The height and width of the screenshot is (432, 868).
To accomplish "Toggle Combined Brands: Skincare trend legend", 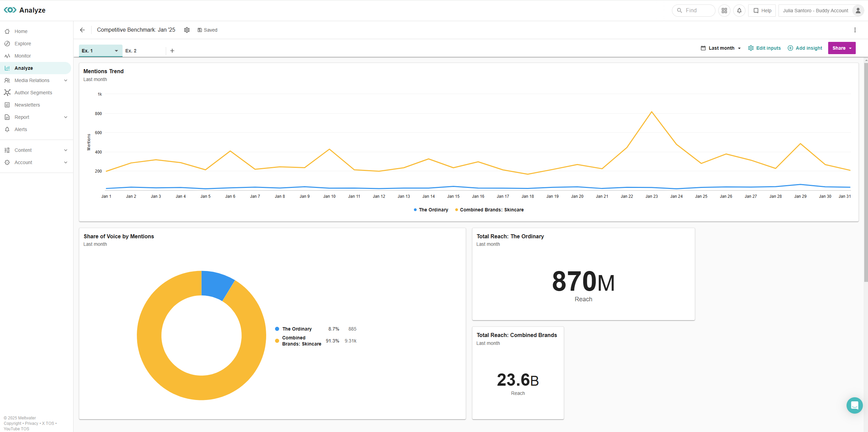I will pyautogui.click(x=489, y=210).
